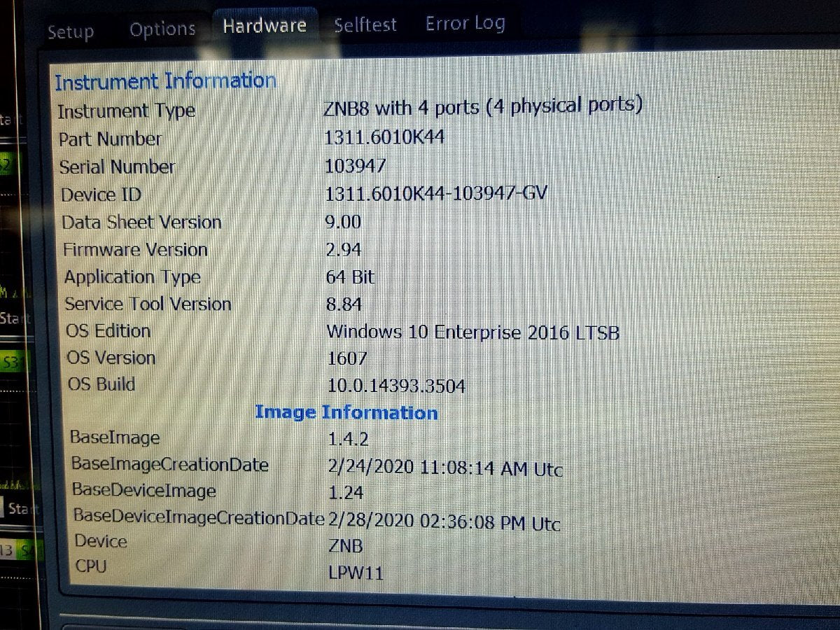Click the Part Number label
The width and height of the screenshot is (840, 630).
point(110,139)
